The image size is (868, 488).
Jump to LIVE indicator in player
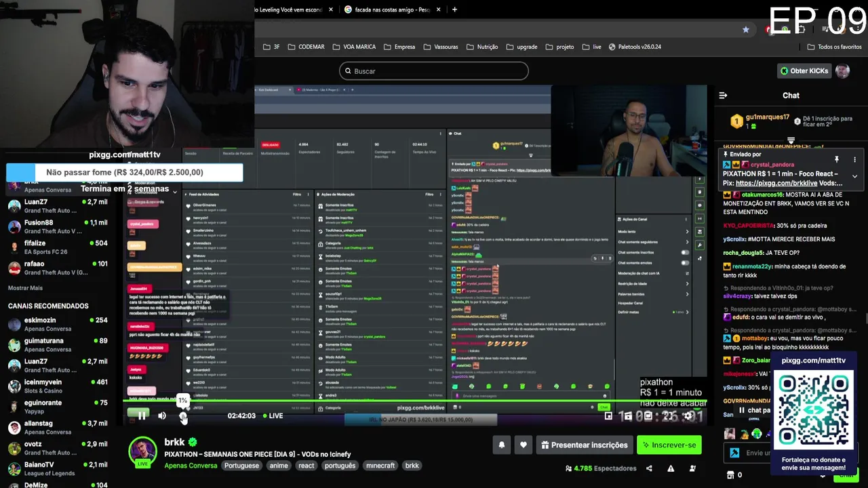tap(272, 415)
